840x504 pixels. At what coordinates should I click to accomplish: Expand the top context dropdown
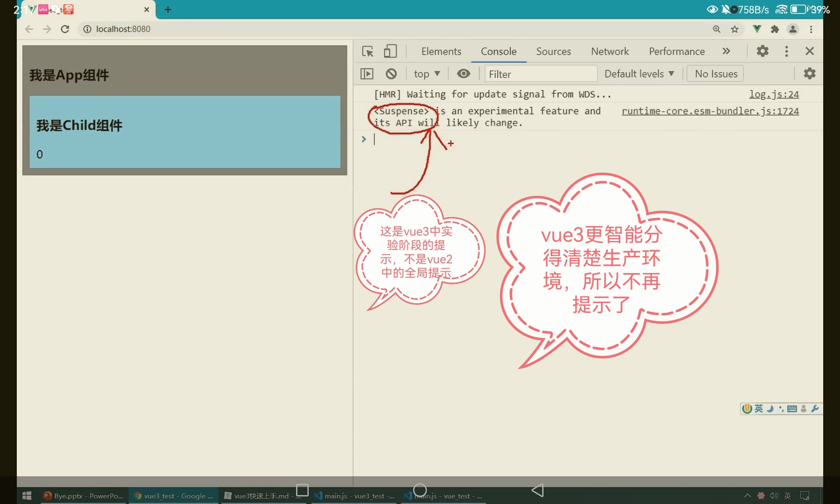coord(426,74)
